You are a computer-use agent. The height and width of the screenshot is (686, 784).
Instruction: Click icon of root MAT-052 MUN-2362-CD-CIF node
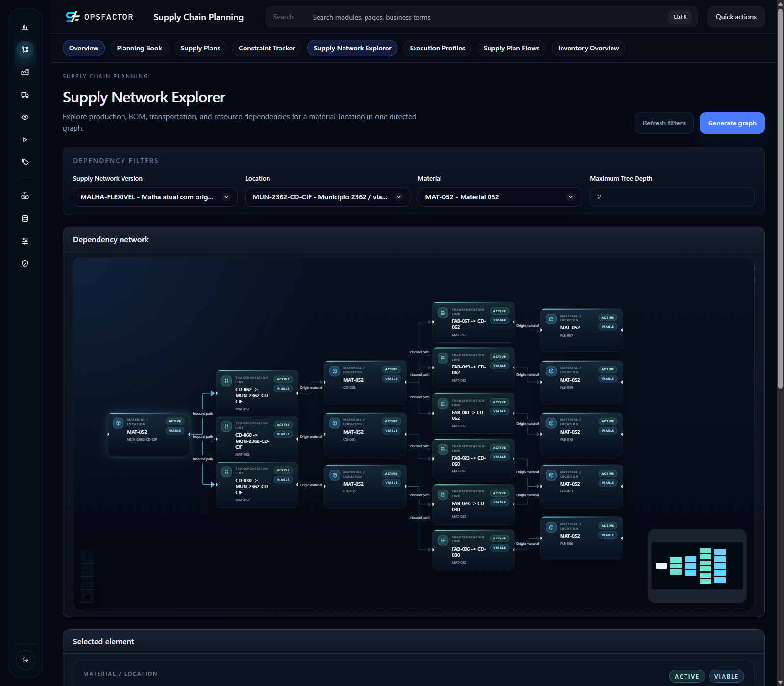pos(118,423)
